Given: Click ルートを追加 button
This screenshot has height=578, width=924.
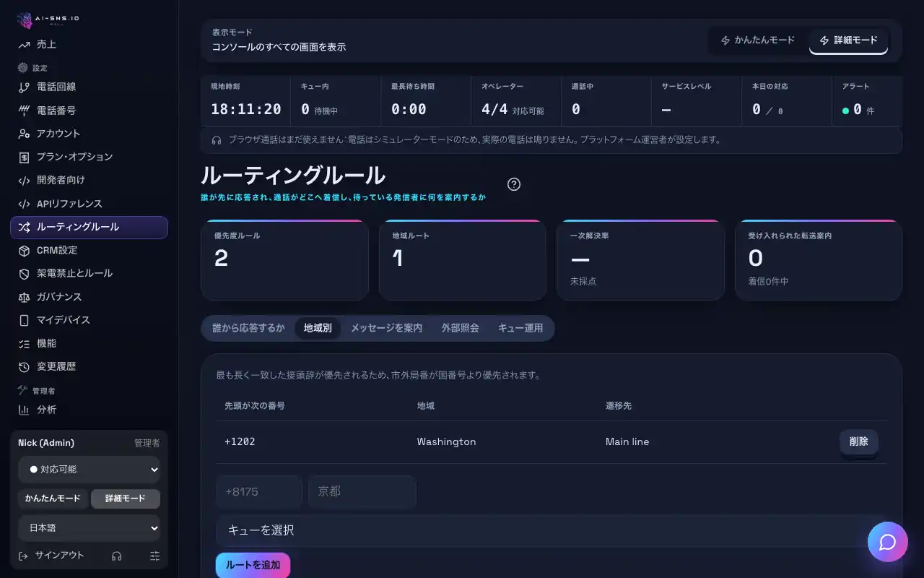Looking at the screenshot, I should (253, 565).
